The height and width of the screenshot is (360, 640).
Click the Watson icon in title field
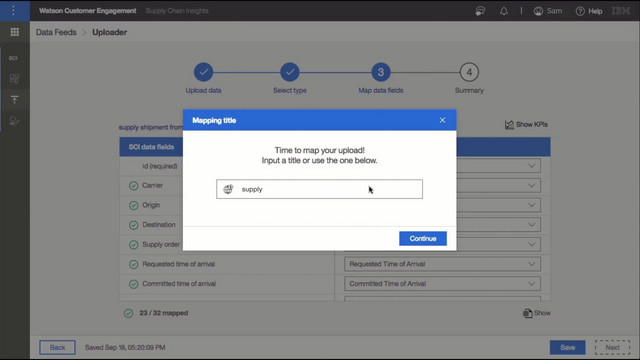[228, 189]
